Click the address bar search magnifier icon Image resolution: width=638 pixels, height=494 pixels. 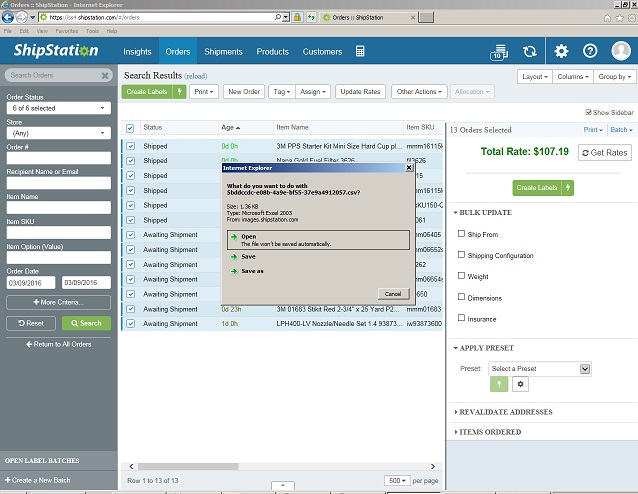coord(277,17)
